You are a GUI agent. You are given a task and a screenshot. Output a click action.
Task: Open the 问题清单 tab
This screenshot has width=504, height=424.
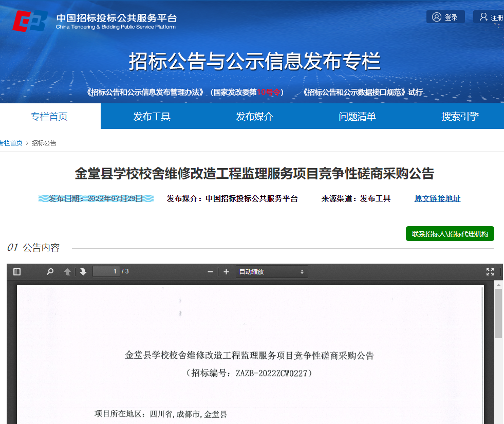[x=357, y=116]
